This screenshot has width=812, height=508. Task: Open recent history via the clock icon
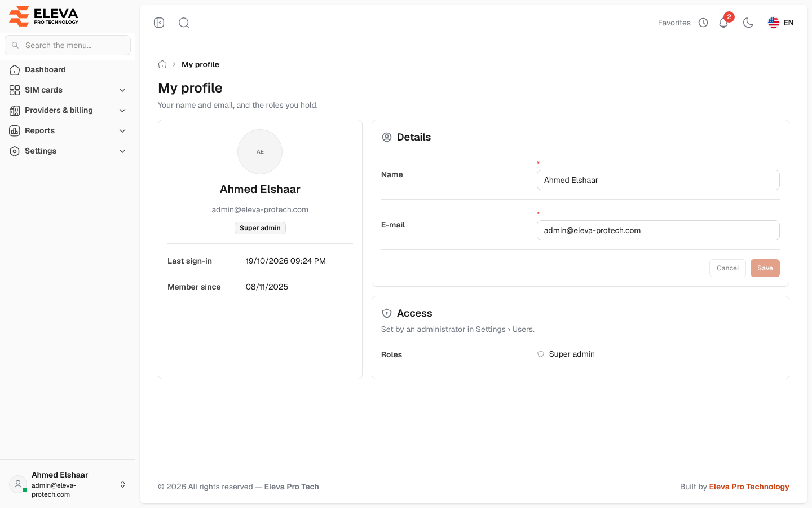coord(703,23)
